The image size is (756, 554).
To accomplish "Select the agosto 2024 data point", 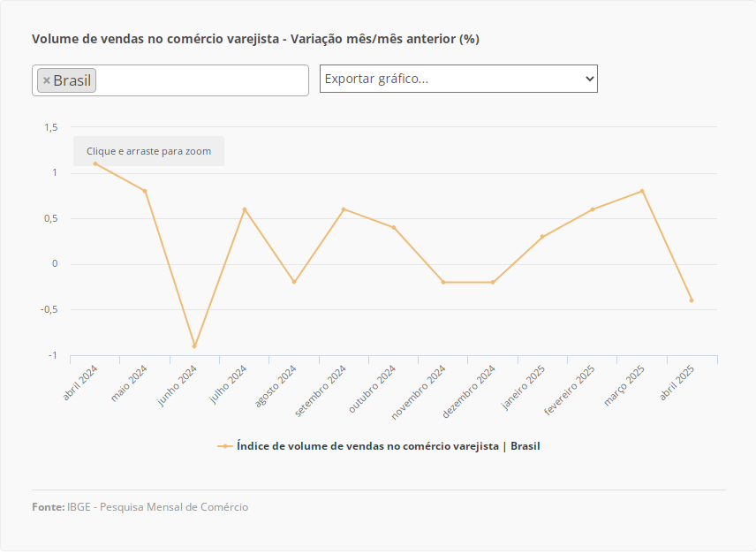I will 294,282.
